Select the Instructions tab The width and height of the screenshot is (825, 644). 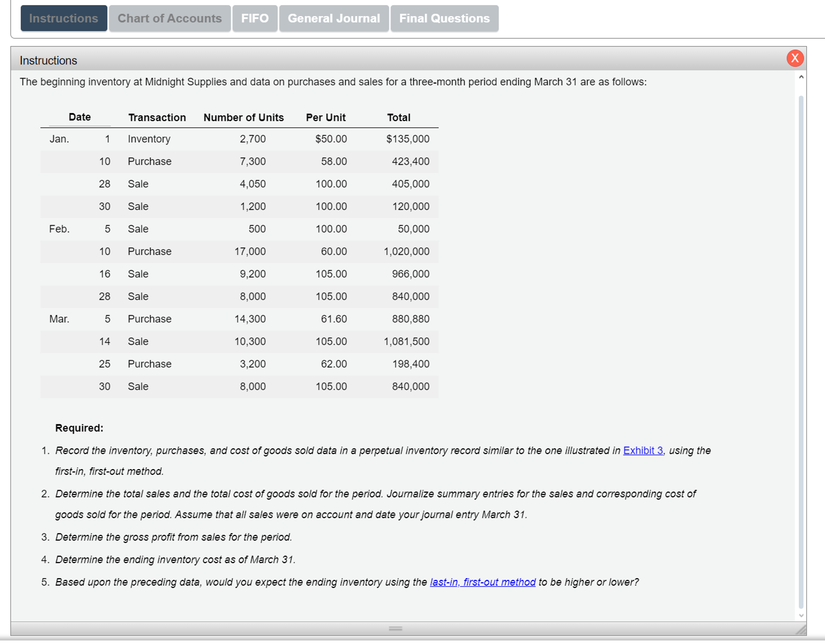[64, 18]
